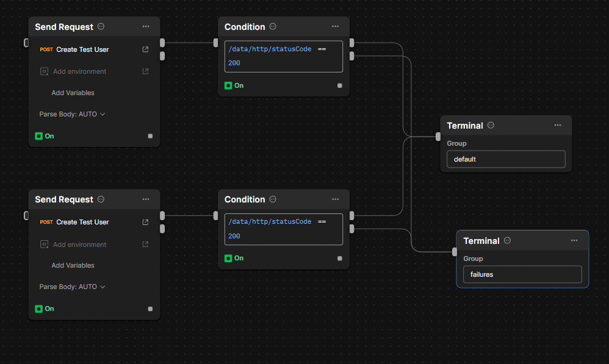Click the input port of the default Terminal block

[438, 137]
